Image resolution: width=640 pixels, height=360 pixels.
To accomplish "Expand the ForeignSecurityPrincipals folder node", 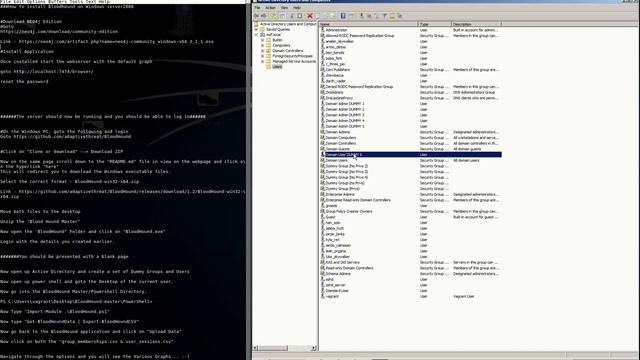I will [x=262, y=56].
